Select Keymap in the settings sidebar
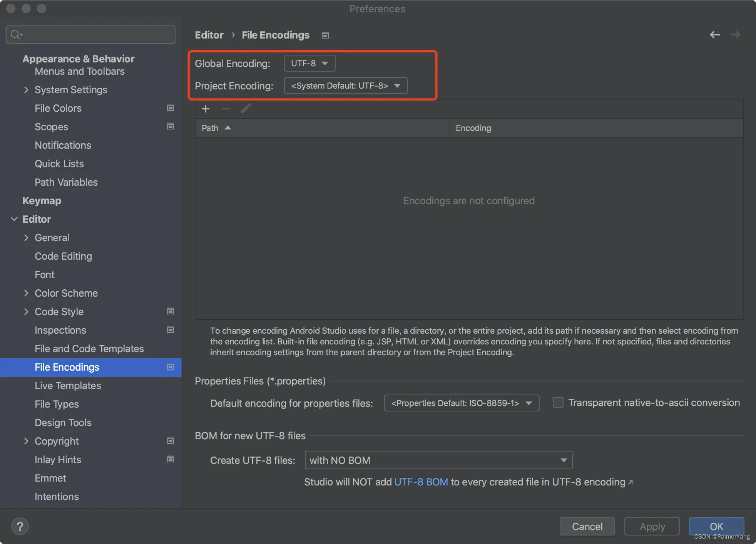The image size is (756, 544). pos(42,201)
